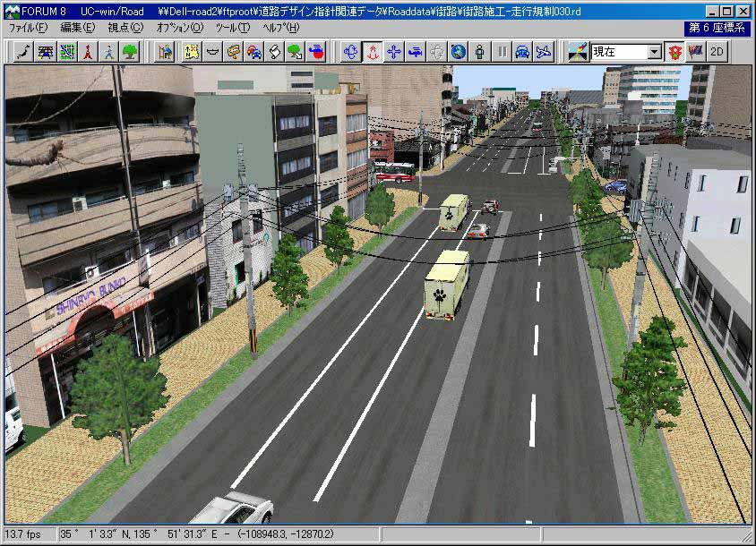Choose the blue helicopter fly mode icon
Viewport: 756px width, 546px height.
[x=415, y=52]
